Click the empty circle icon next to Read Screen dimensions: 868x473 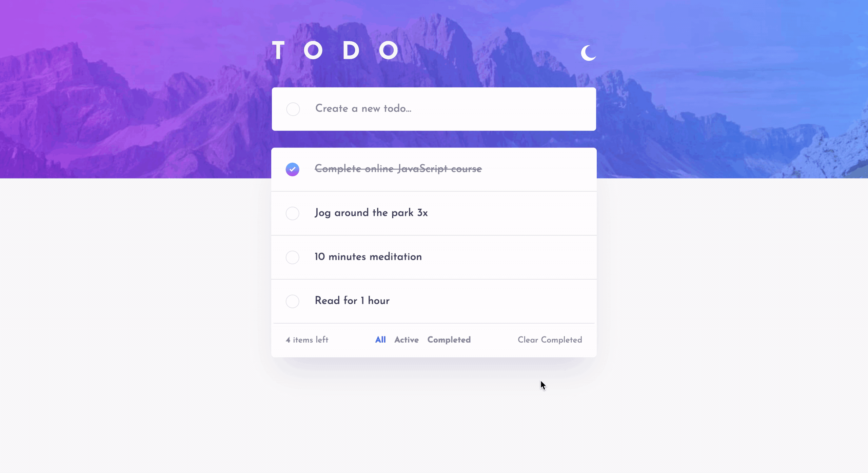point(293,301)
